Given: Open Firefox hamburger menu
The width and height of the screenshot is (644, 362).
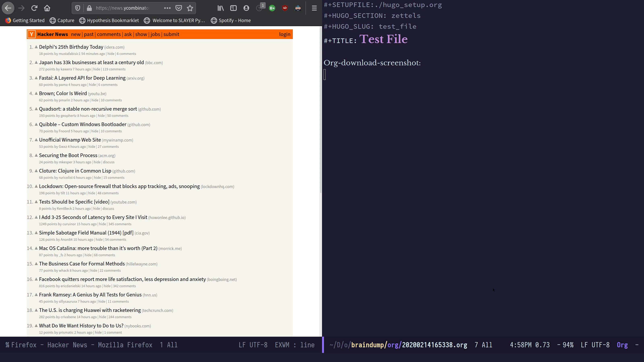Looking at the screenshot, I should point(314,8).
